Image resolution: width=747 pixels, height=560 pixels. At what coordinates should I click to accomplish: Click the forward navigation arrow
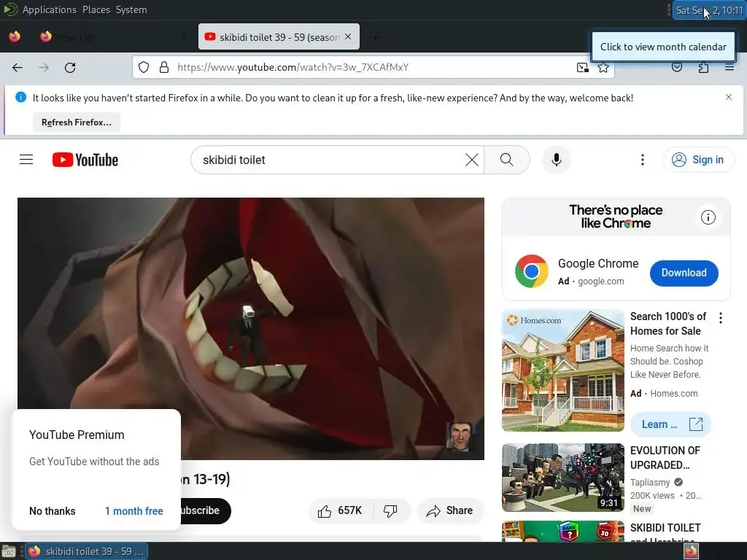44,68
